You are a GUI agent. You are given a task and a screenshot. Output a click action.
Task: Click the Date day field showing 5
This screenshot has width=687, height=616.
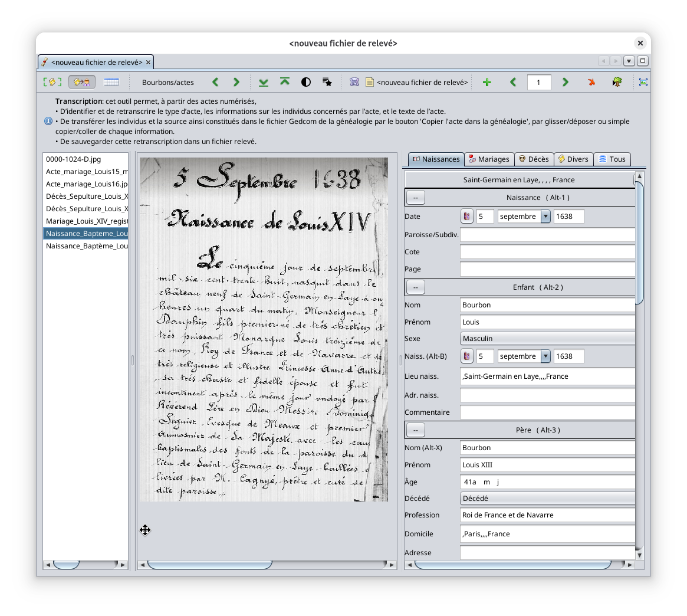485,216
